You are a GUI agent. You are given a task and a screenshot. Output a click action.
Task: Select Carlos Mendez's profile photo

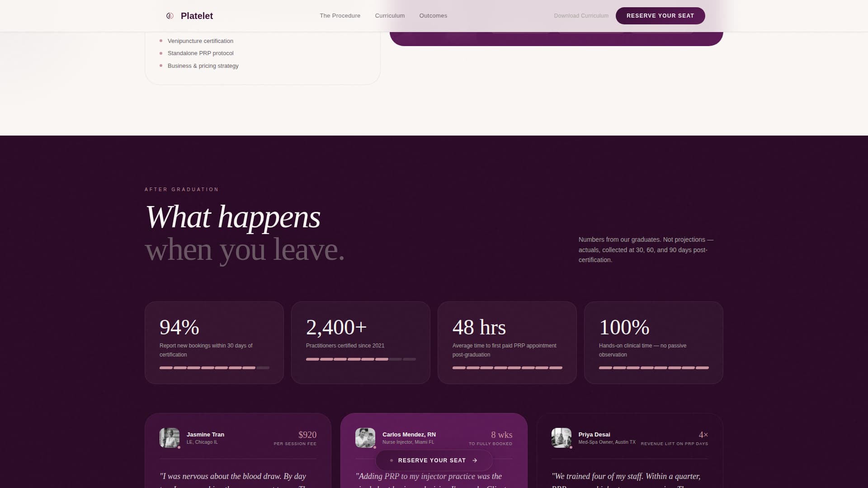(x=366, y=437)
